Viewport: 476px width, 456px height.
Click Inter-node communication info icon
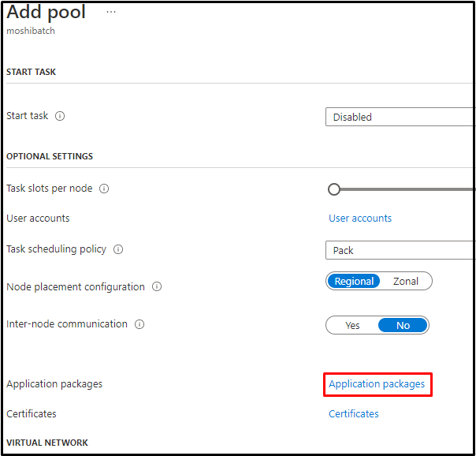[139, 324]
